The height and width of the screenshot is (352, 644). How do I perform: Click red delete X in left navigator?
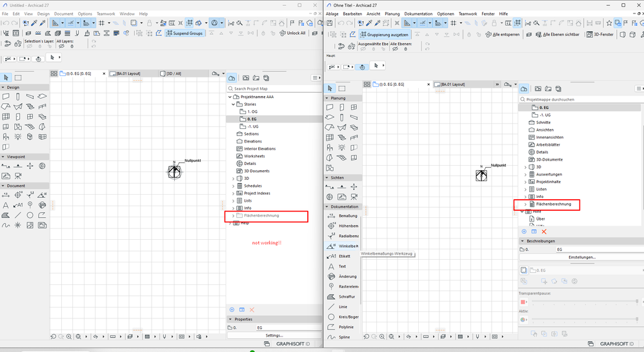pyautogui.click(x=252, y=309)
